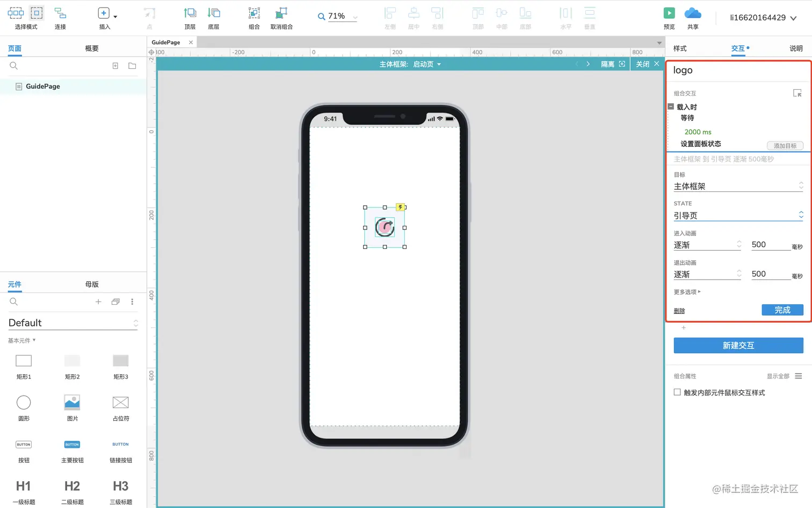
Task: Send selection to back with 底层
Action: (214, 17)
